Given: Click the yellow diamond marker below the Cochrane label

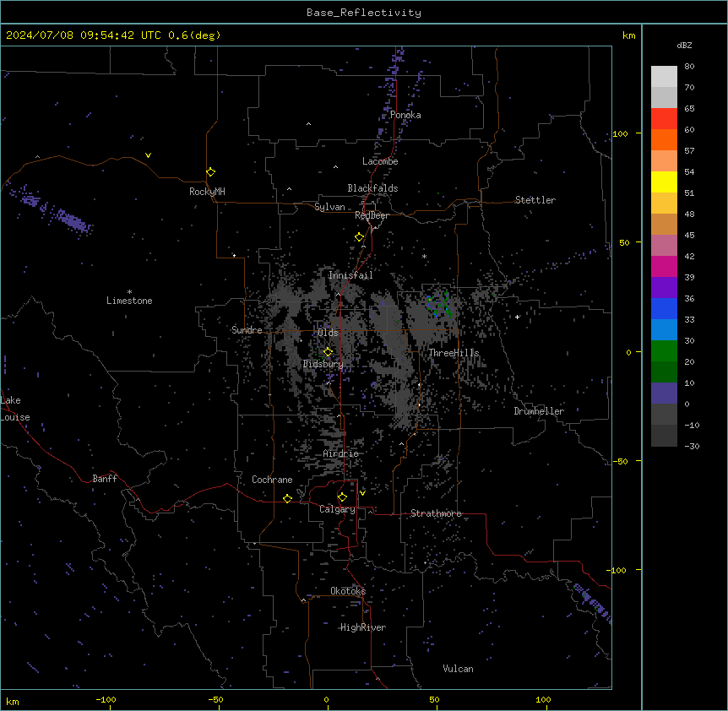Looking at the screenshot, I should click(x=288, y=498).
